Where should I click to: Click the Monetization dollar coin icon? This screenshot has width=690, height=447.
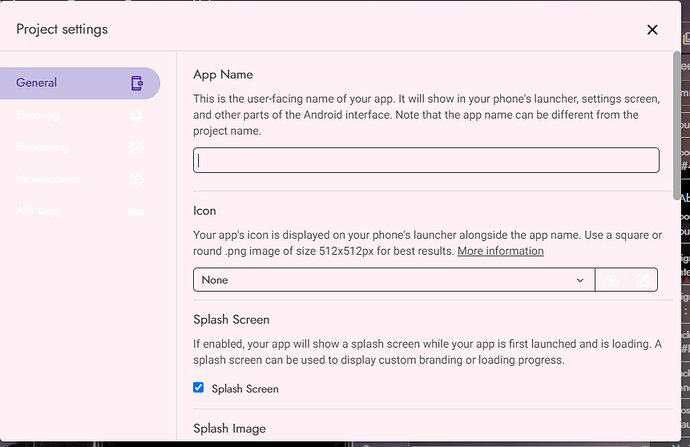137,180
